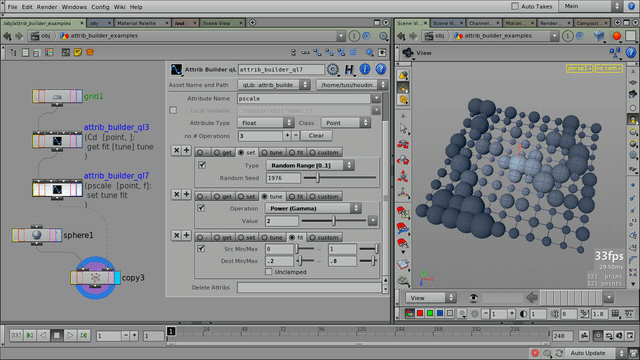Click the Delete Attribs input field
Viewport: 640px width, 360px height.
[309, 287]
